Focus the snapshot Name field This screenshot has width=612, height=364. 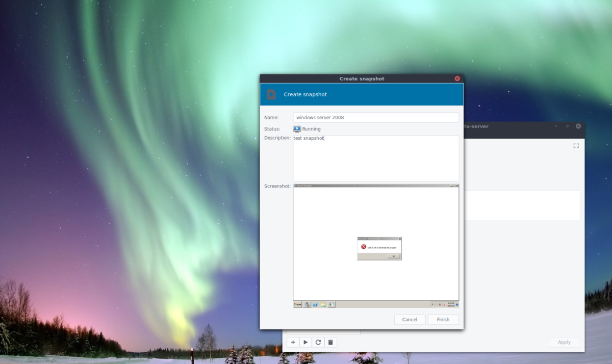[x=376, y=117]
